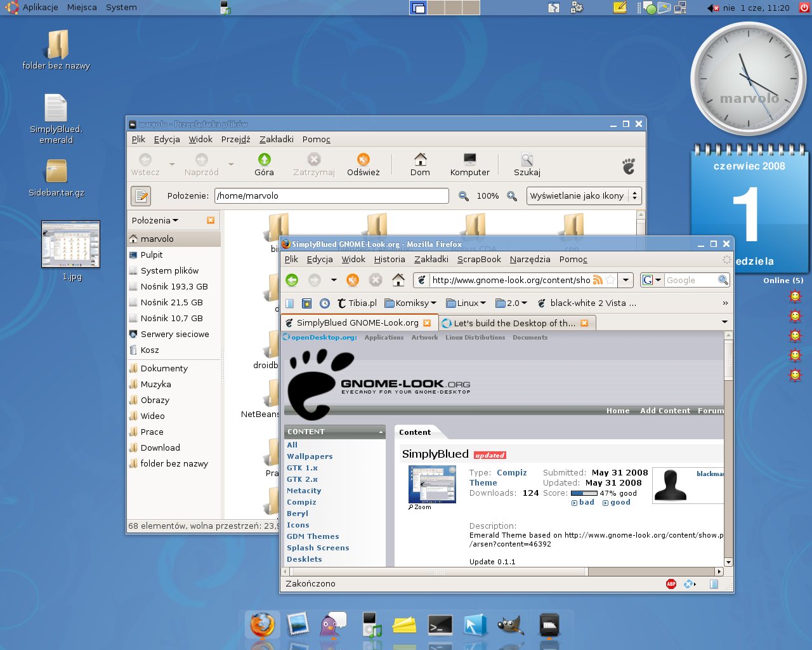
Task: Click Odśwież (Reload) in file browser
Action: tap(363, 164)
